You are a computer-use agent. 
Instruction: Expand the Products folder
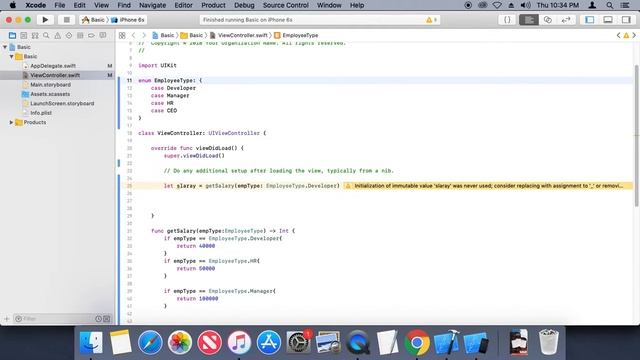coord(11,122)
